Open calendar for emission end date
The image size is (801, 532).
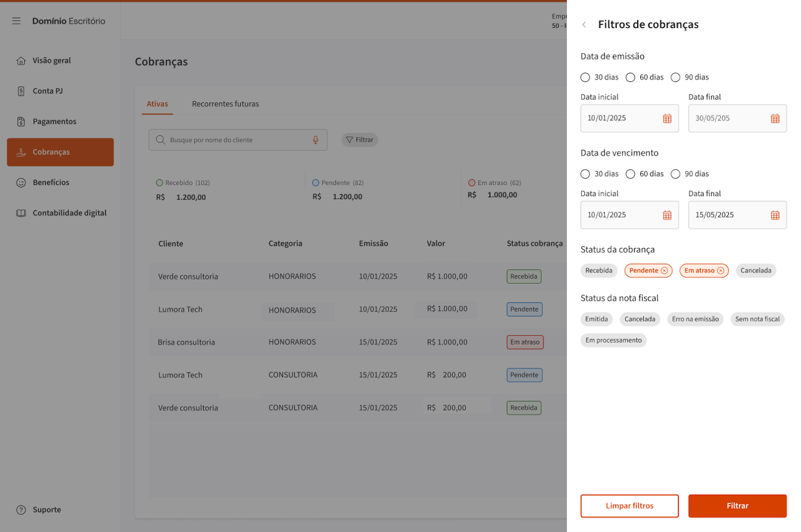775,119
